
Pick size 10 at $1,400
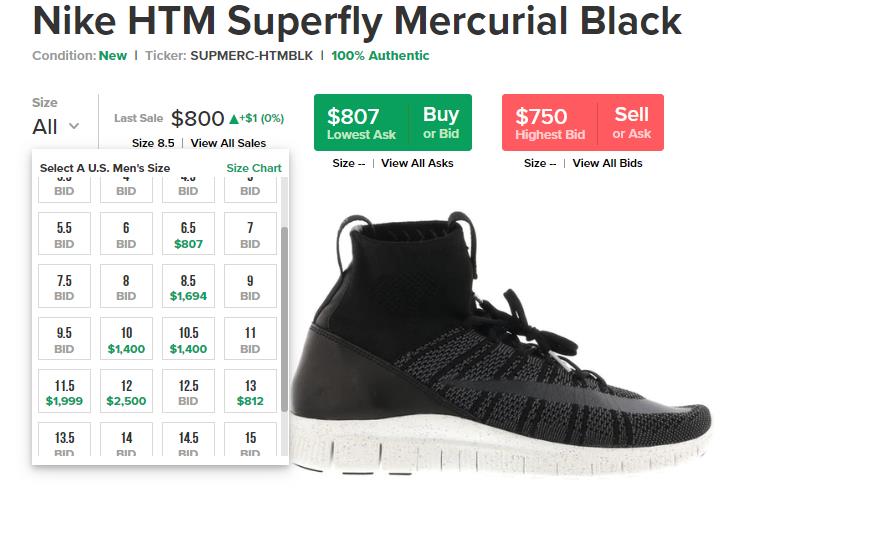126,341
